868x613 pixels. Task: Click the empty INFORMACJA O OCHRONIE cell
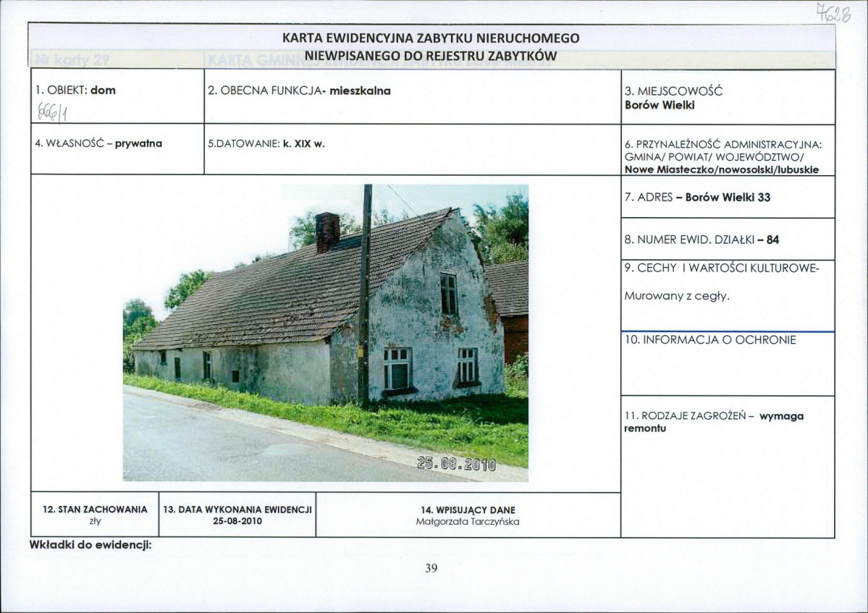pyautogui.click(x=728, y=364)
